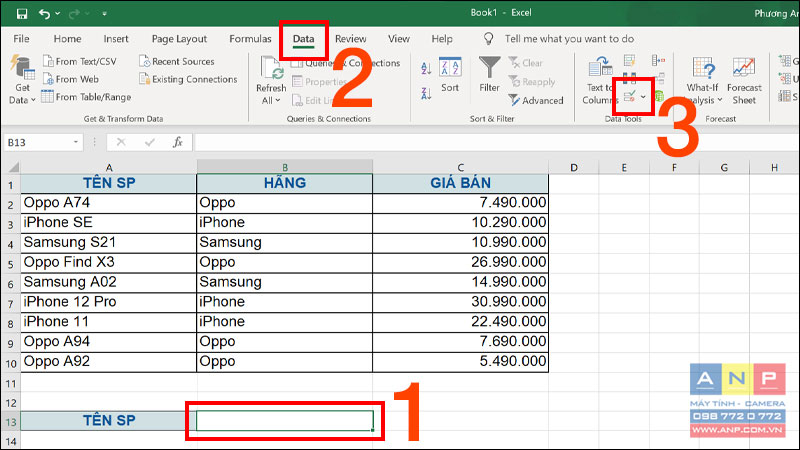Expand the Refresh All dropdown arrow
Viewport: 800px width, 450px height.
click(x=278, y=101)
